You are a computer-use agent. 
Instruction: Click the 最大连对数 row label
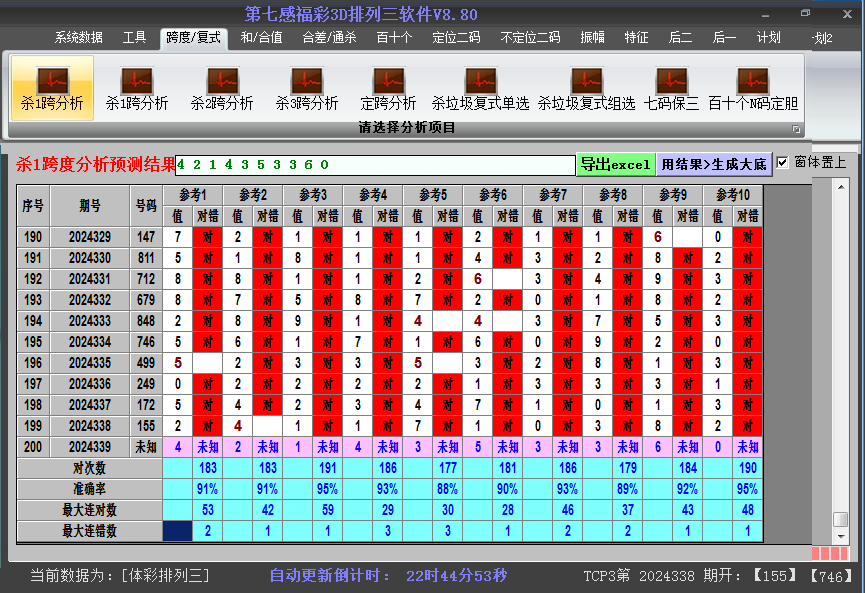[89, 510]
